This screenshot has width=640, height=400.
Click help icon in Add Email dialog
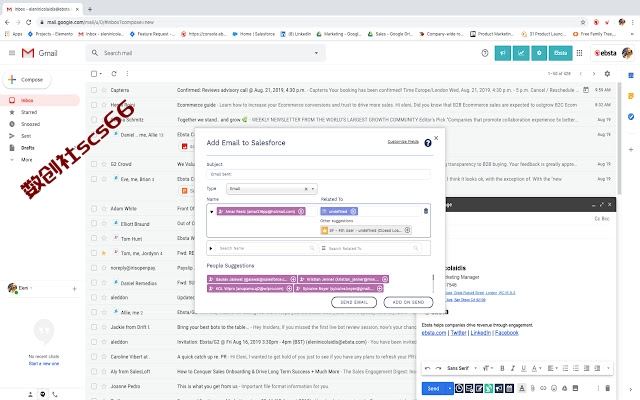pos(427,143)
